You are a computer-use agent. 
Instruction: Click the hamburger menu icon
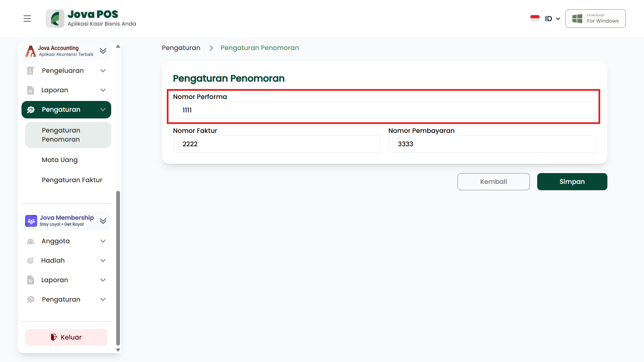27,18
